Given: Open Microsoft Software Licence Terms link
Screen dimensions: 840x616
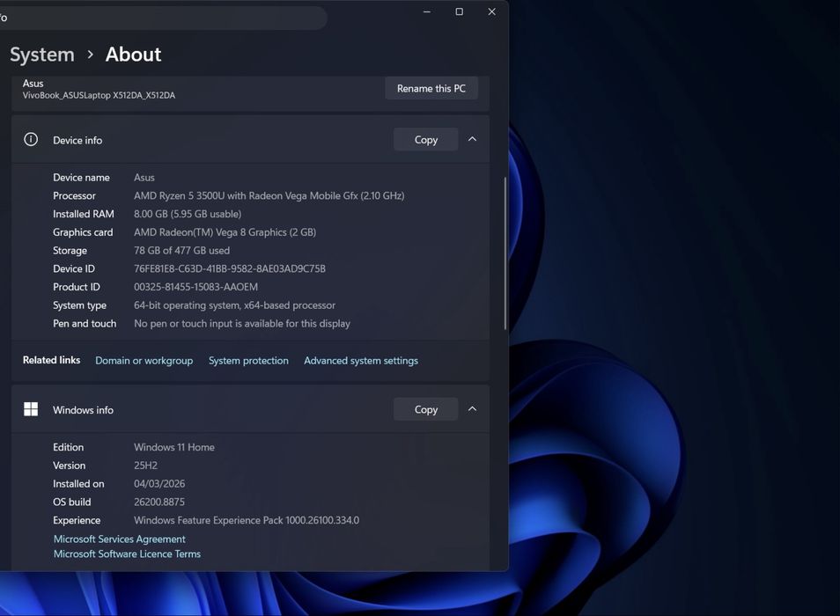Looking at the screenshot, I should click(x=127, y=554).
